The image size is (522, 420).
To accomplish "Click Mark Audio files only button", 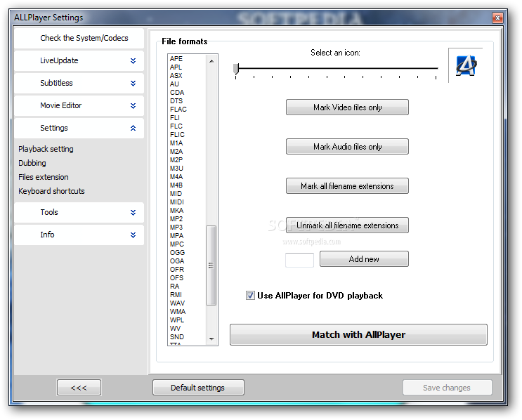I will pos(347,146).
